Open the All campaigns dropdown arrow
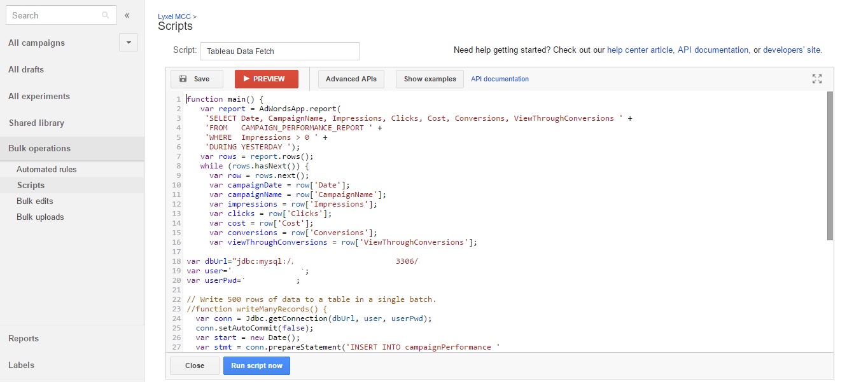Image resolution: width=868 pixels, height=382 pixels. (x=129, y=43)
